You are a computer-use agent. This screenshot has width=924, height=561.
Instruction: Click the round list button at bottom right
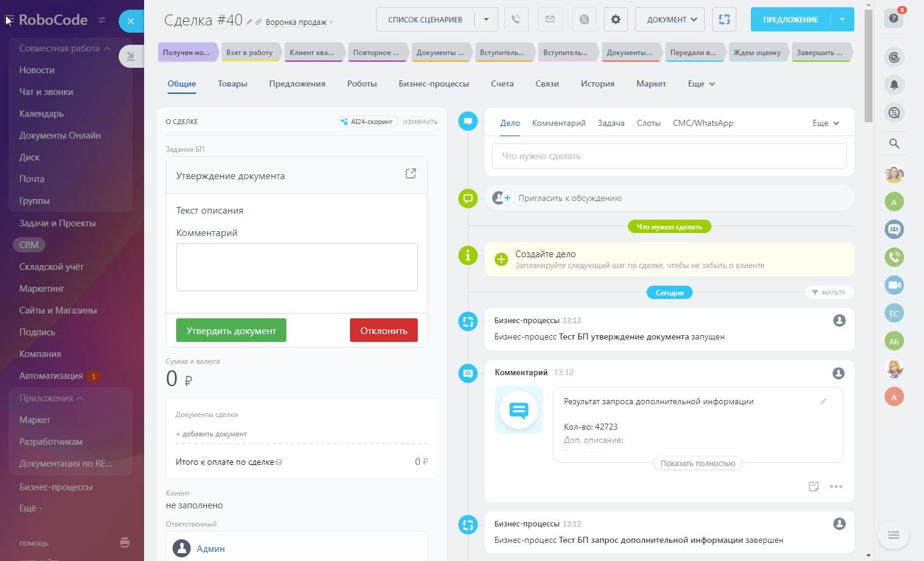pos(894,535)
